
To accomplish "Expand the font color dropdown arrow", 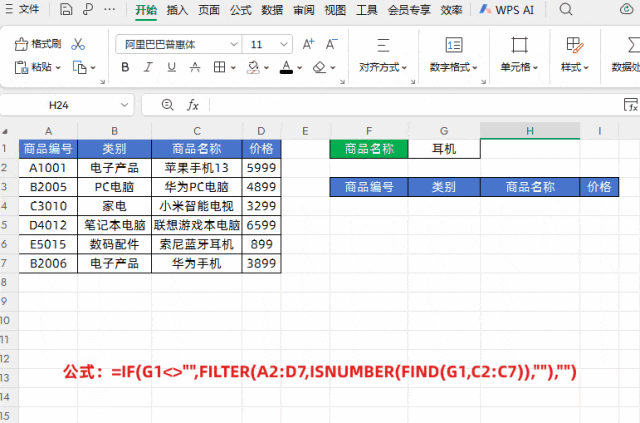I will click(x=300, y=67).
